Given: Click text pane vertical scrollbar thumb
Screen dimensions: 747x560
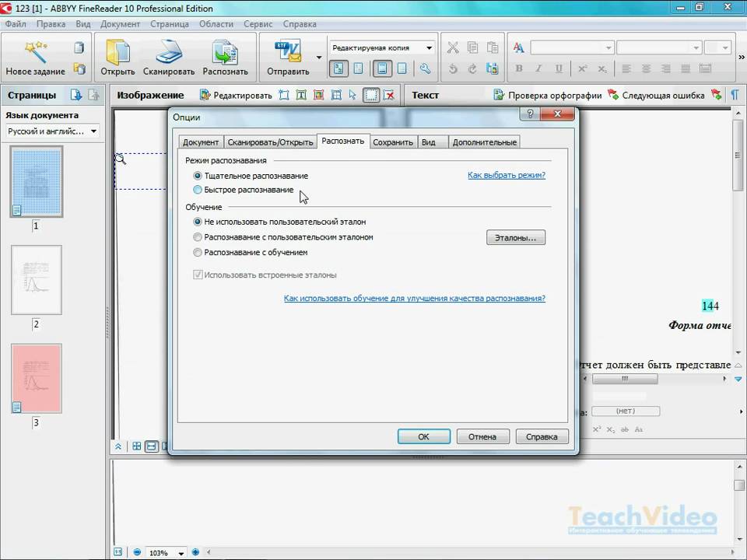Looking at the screenshot, I should pos(738,156).
